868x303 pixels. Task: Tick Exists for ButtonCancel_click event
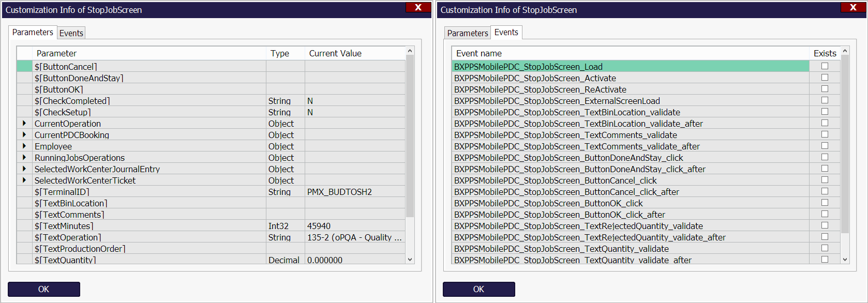pyautogui.click(x=825, y=180)
